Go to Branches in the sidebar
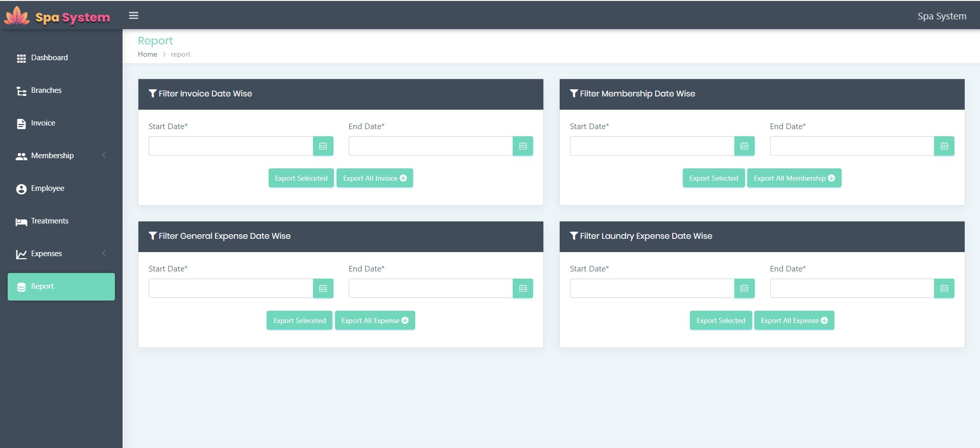The image size is (980, 448). pyautogui.click(x=61, y=90)
